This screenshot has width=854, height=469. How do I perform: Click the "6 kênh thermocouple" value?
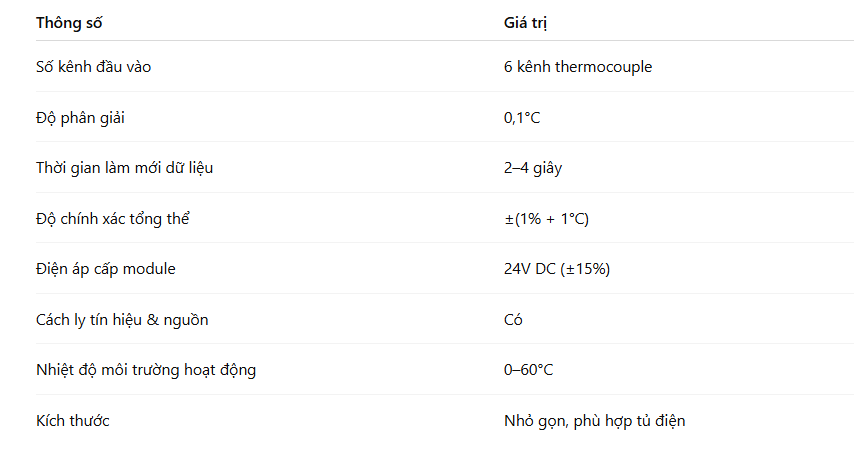578,67
